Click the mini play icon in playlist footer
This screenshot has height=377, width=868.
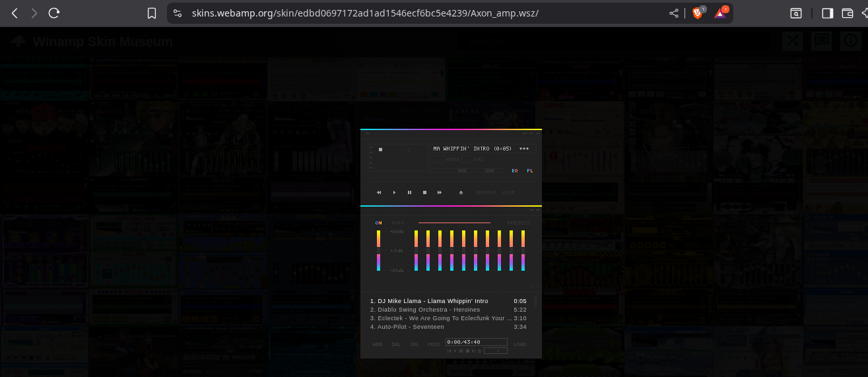click(x=455, y=351)
